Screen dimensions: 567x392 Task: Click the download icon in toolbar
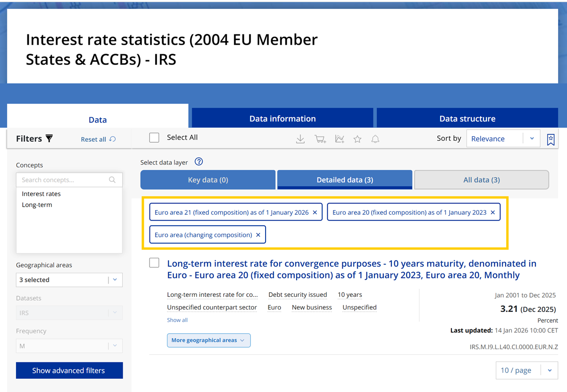[x=300, y=139]
